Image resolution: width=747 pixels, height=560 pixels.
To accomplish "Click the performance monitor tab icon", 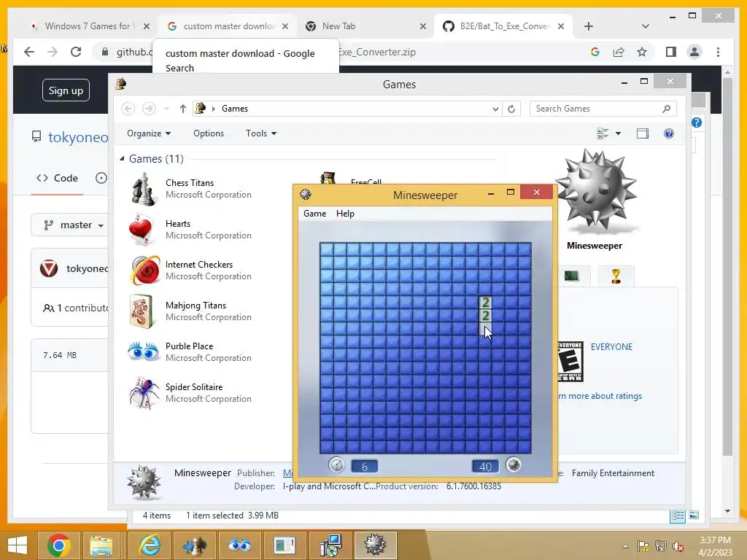I will (571, 276).
